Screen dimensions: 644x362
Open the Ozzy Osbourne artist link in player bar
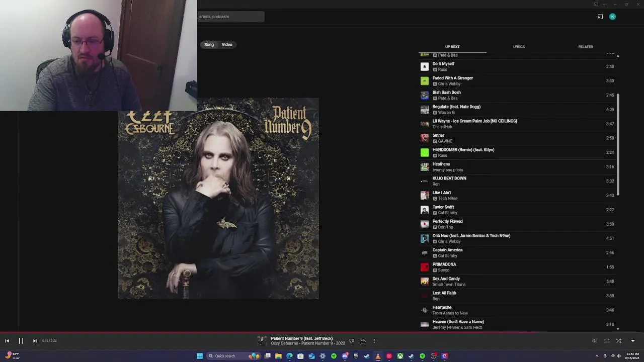[x=284, y=343]
